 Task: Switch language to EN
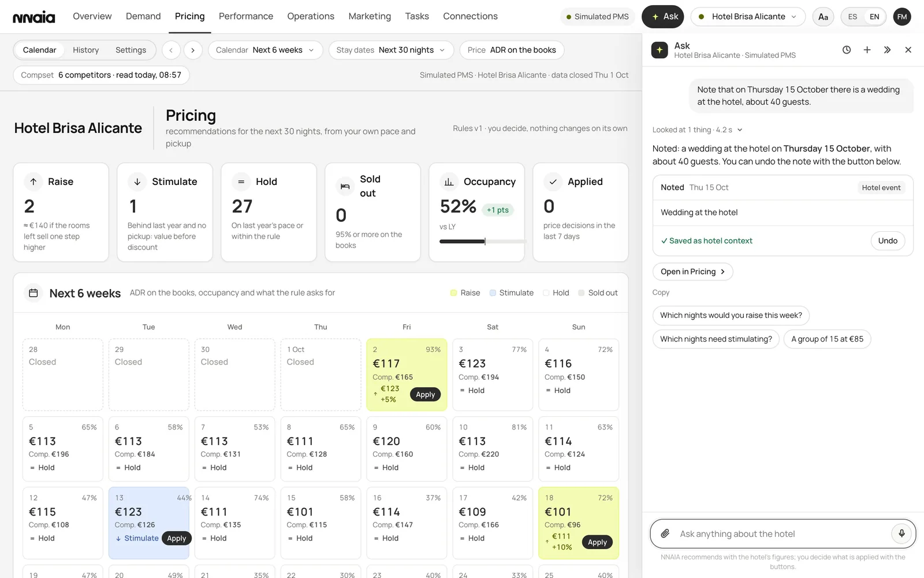(874, 17)
